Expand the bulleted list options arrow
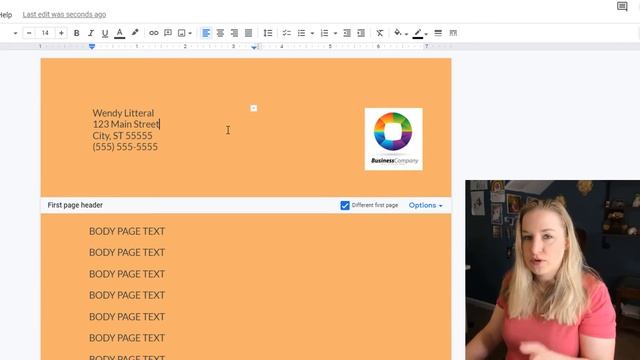640x360 pixels. click(312, 33)
